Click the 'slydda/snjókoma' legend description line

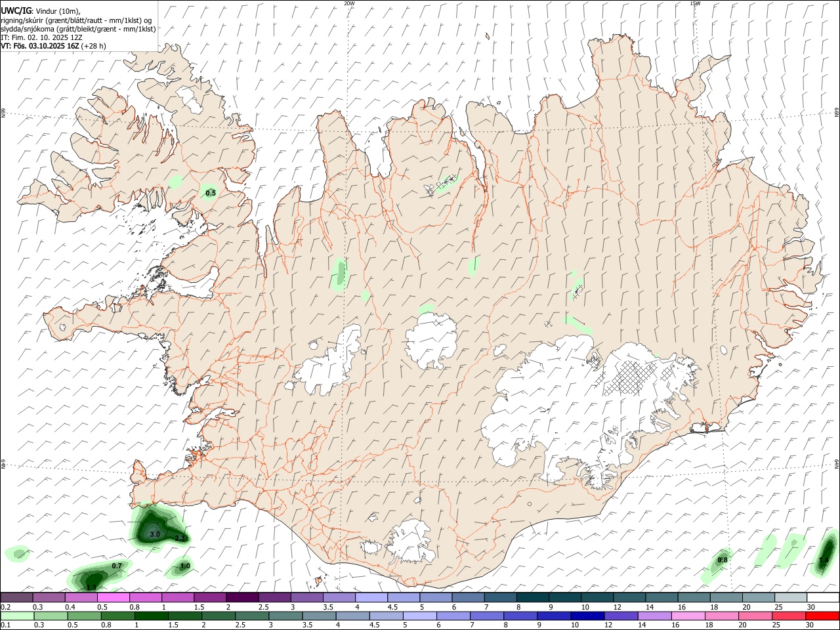point(78,29)
